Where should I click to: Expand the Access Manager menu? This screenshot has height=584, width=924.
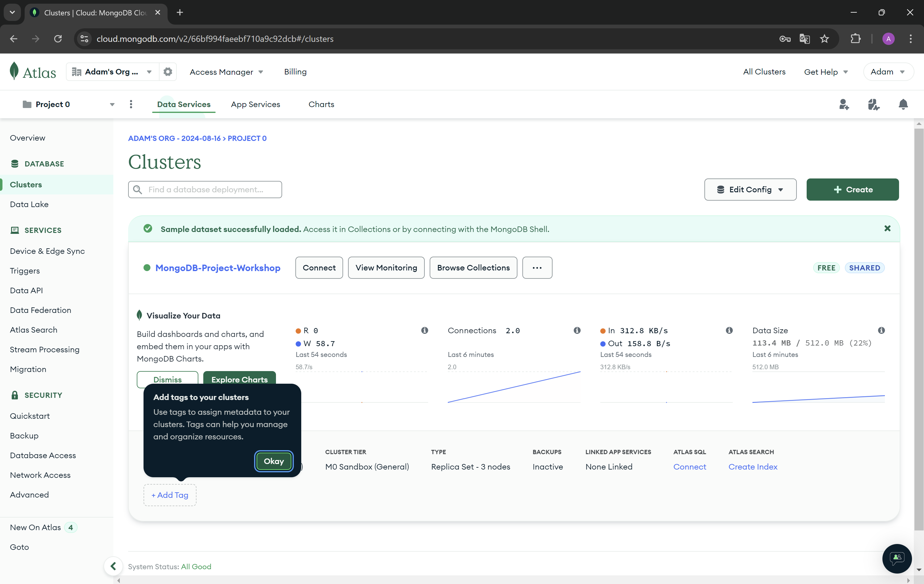(226, 72)
